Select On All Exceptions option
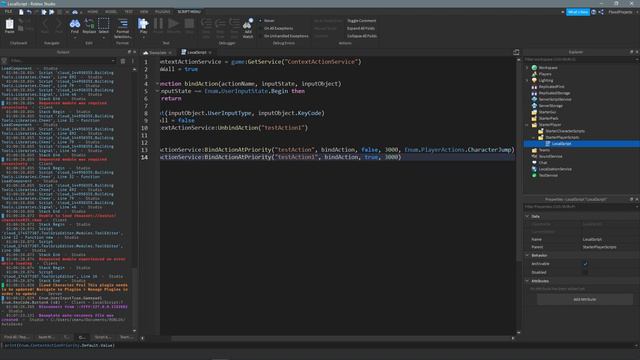The width and height of the screenshot is (640, 360). [278, 28]
